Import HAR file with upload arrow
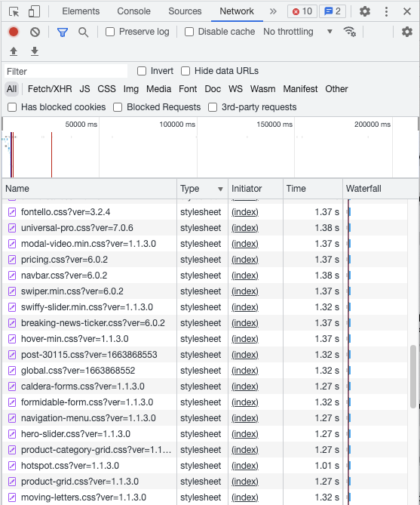420x505 pixels. [x=14, y=51]
